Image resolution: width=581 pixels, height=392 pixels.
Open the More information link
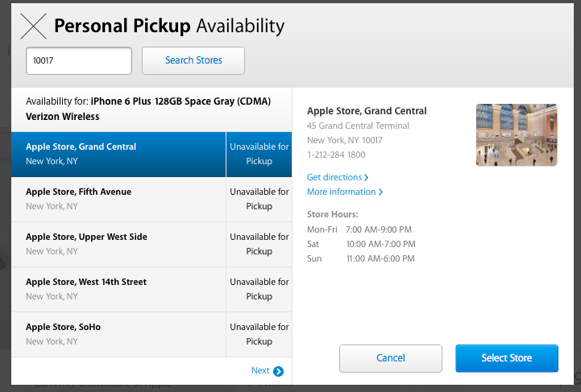click(344, 192)
